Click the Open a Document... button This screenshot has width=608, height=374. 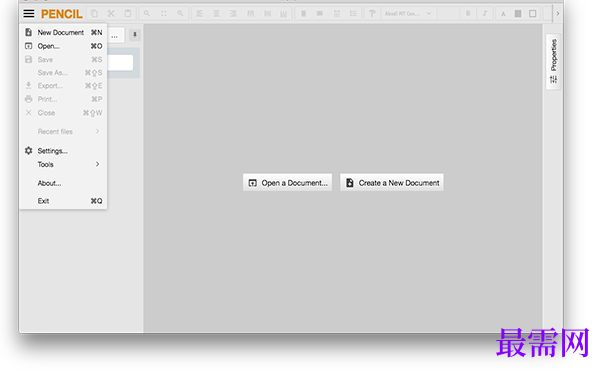pos(287,183)
